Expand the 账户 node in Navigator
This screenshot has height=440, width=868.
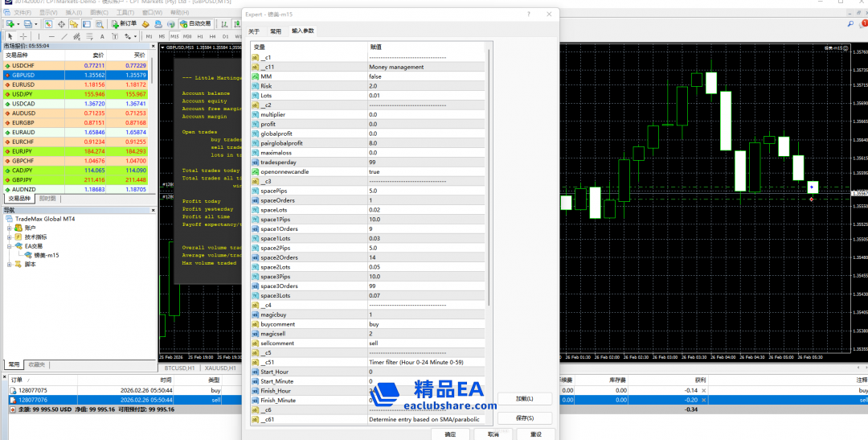pos(10,228)
